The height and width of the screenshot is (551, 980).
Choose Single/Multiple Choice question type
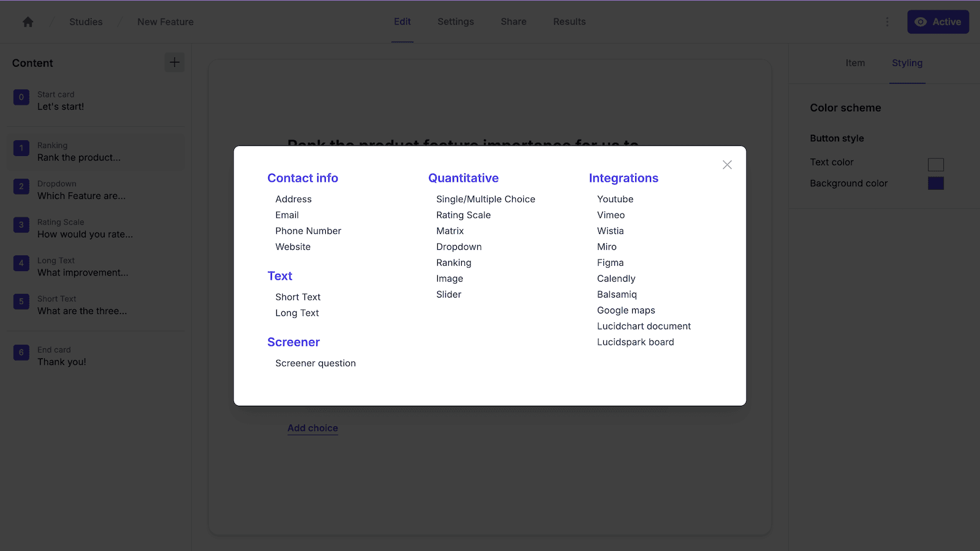485,200
